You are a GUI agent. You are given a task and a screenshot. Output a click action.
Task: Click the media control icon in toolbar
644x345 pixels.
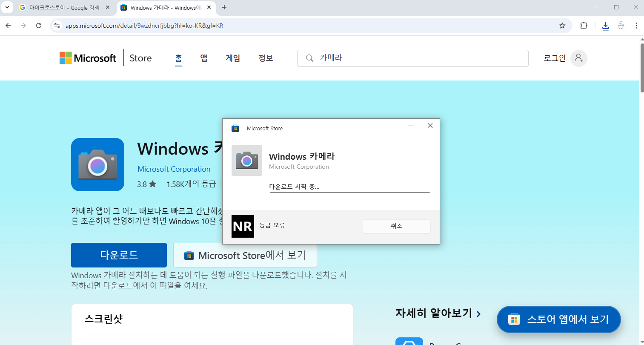point(621,26)
